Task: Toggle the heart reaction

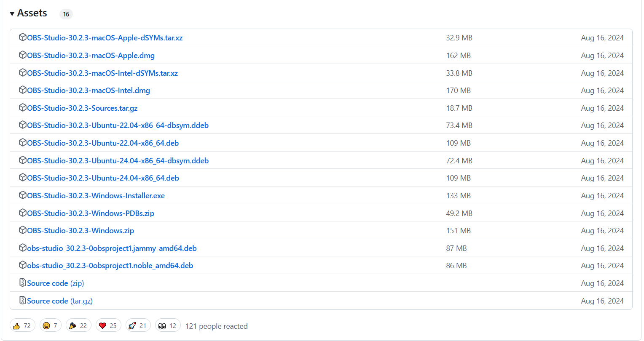Action: 108,326
